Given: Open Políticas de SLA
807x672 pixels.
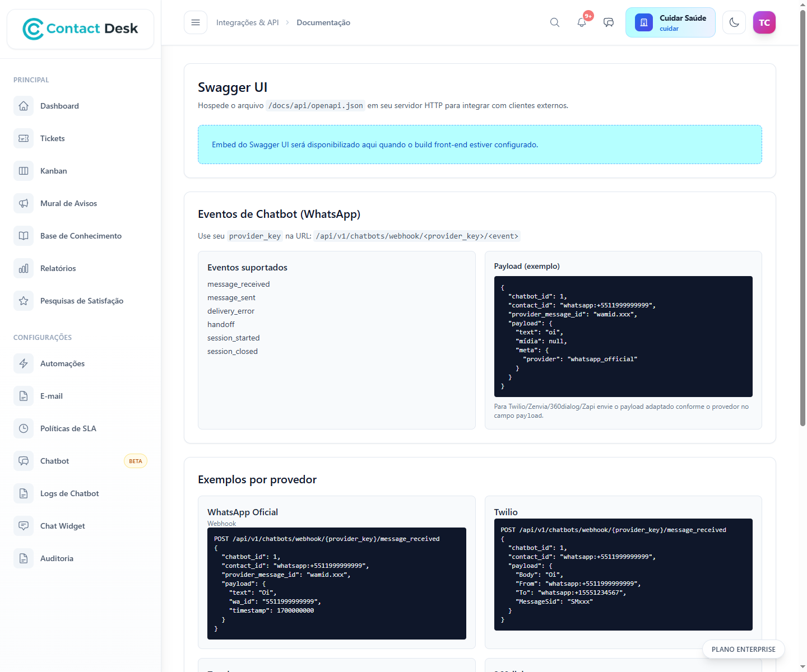Looking at the screenshot, I should tap(68, 428).
